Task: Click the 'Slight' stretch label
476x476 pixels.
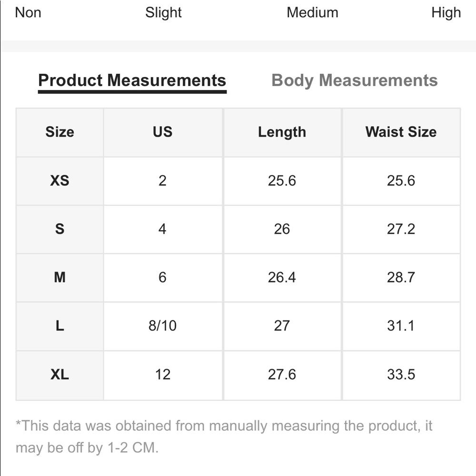Action: (x=163, y=12)
